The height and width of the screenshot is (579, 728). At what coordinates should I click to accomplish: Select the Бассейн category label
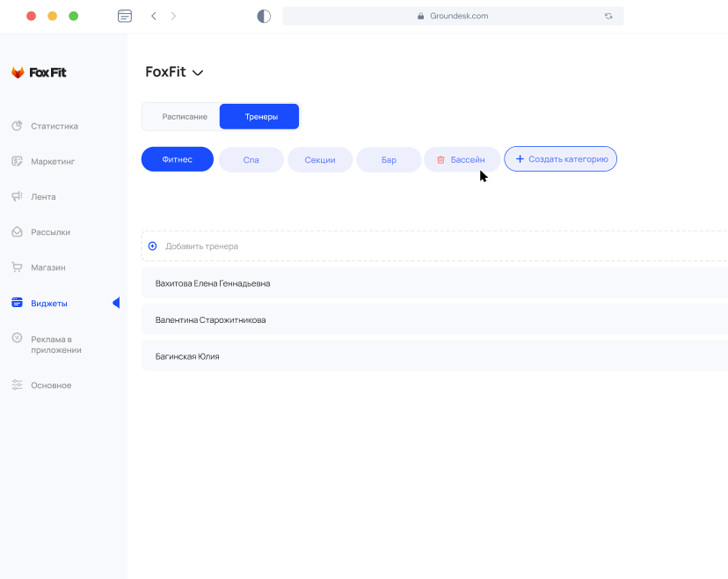pos(468,160)
